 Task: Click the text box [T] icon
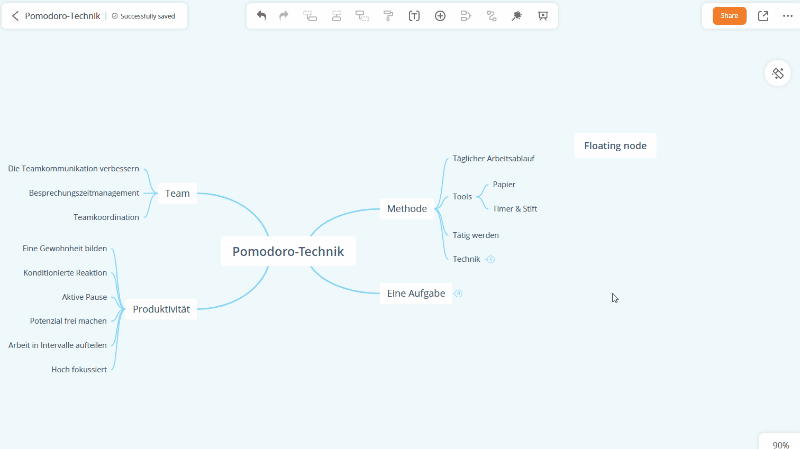tap(414, 16)
